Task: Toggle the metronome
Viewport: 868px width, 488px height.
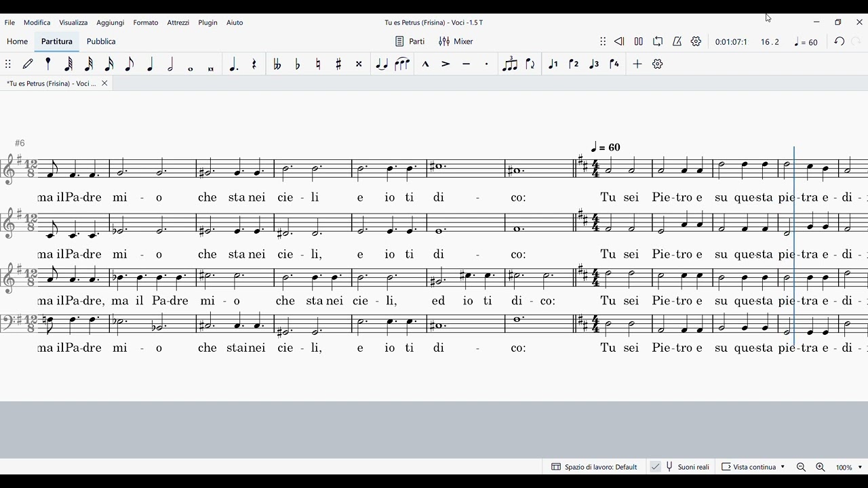Action: tap(677, 41)
